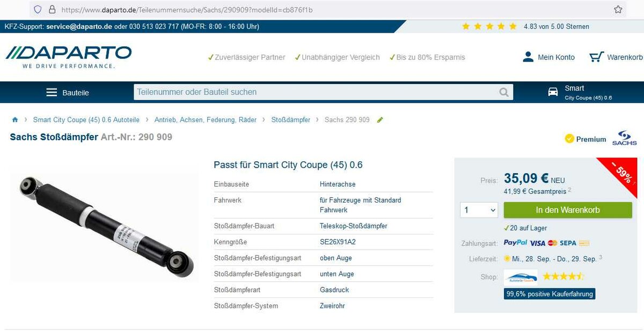This screenshot has height=336, width=644.
Task: Click the 41,99 € Gesamtpreis text
Action: click(x=535, y=191)
